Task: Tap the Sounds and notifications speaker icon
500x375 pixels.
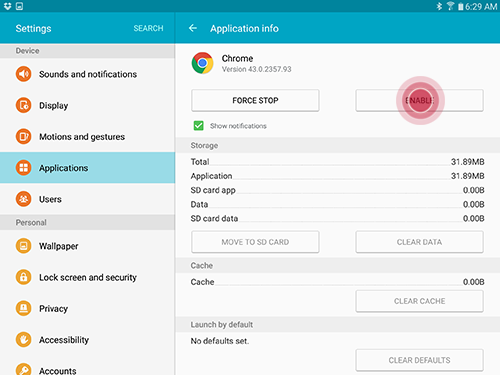Action: (23, 74)
